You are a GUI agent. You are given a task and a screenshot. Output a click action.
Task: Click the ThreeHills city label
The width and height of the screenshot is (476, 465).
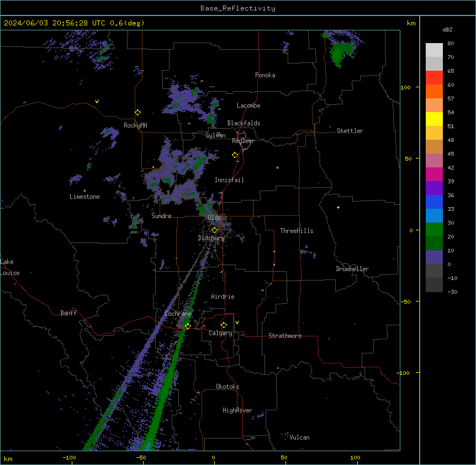pos(297,231)
